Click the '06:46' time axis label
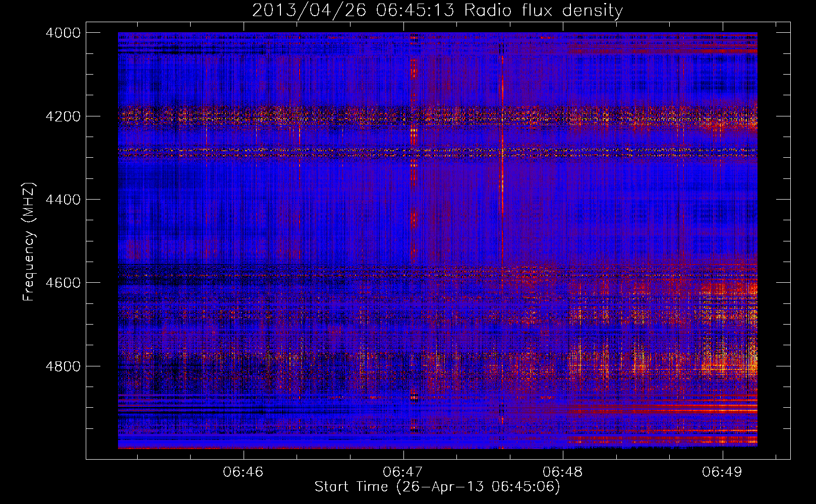Viewport: 816px width, 504px height. [243, 472]
